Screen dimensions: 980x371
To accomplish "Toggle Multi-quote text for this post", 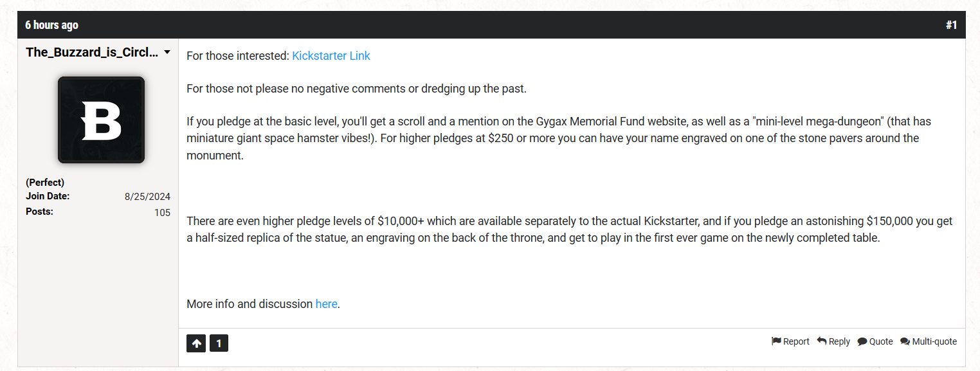I will tap(934, 341).
